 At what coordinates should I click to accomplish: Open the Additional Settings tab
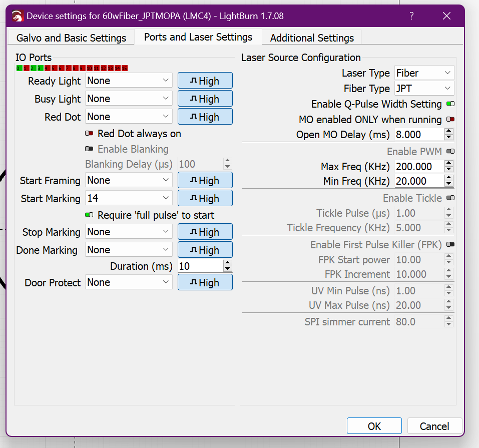312,38
